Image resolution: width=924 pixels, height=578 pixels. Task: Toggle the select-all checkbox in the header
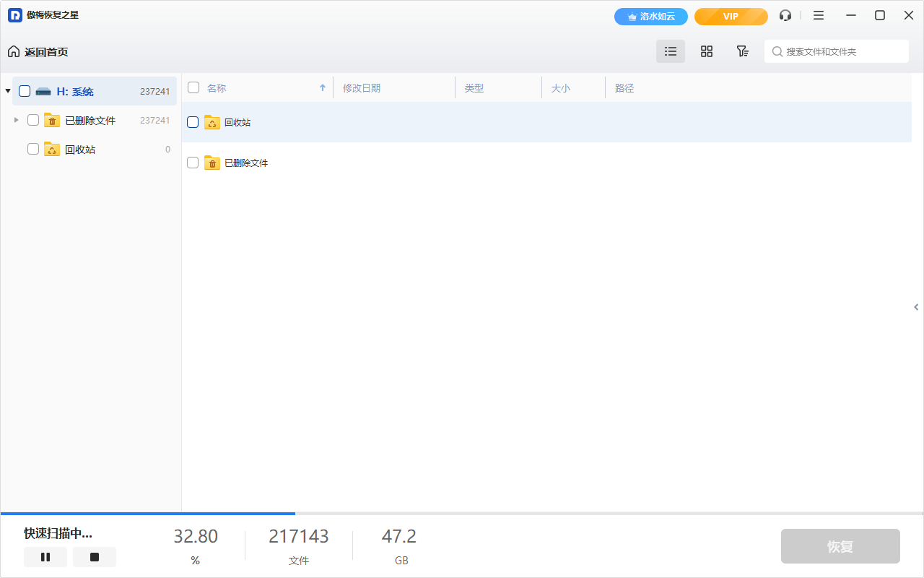pyautogui.click(x=193, y=87)
